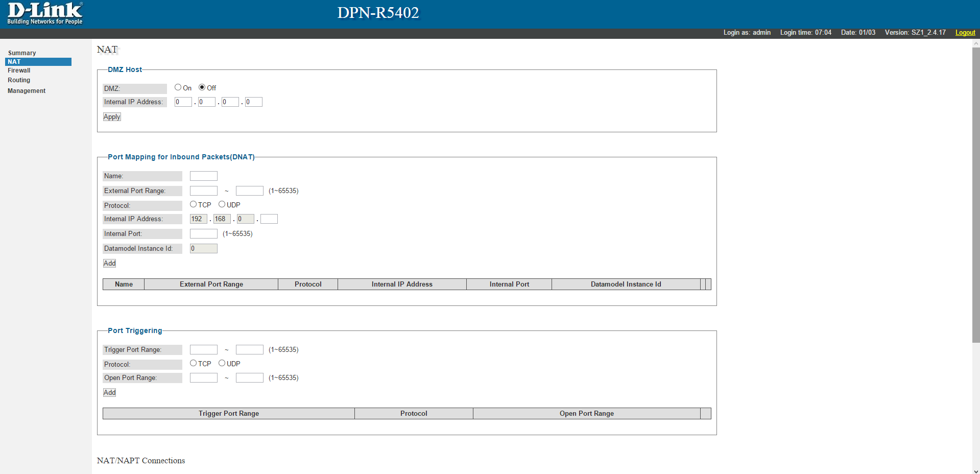Click the scrollbar down arrow
The image size is (980, 474).
click(x=976, y=471)
